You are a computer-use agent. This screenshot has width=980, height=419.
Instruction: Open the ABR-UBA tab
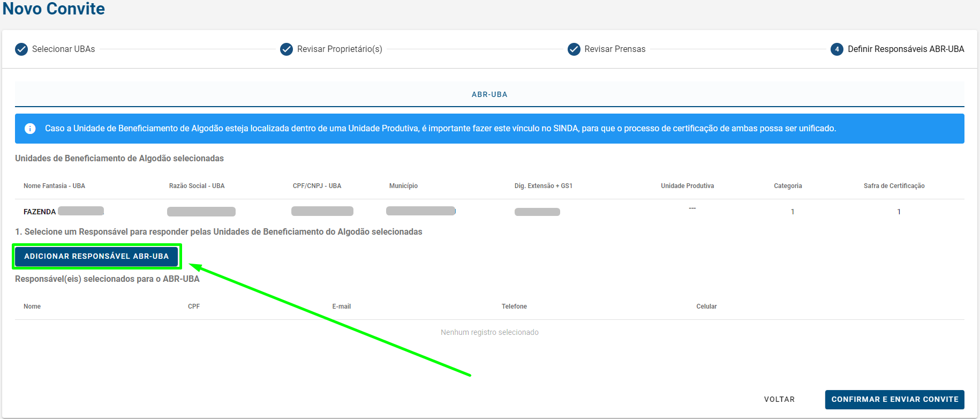(x=489, y=94)
